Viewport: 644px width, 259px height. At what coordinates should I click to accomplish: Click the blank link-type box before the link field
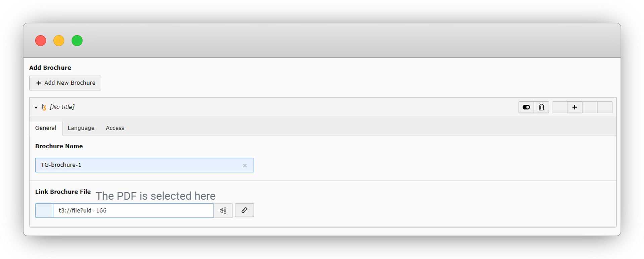pyautogui.click(x=44, y=211)
